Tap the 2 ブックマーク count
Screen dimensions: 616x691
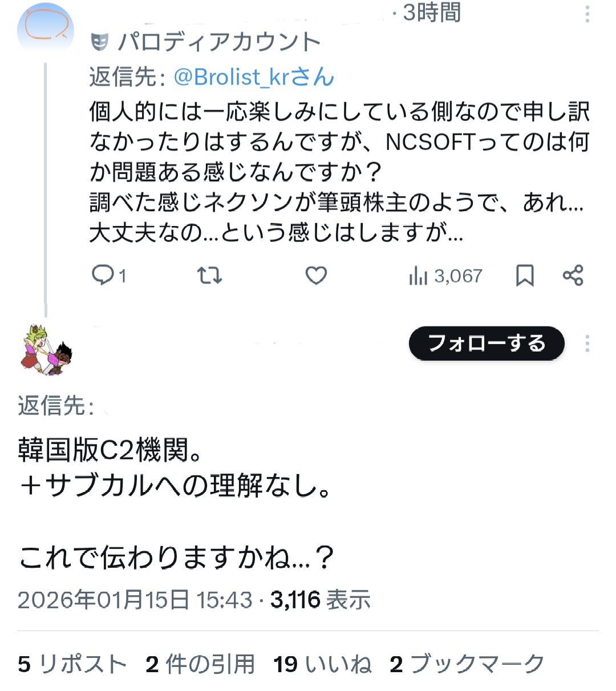click(x=467, y=664)
